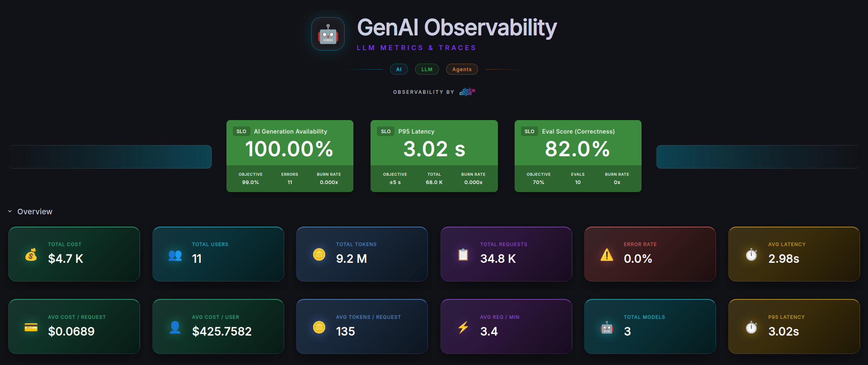Open the AI Generation Availability SLO card

pyautogui.click(x=290, y=156)
